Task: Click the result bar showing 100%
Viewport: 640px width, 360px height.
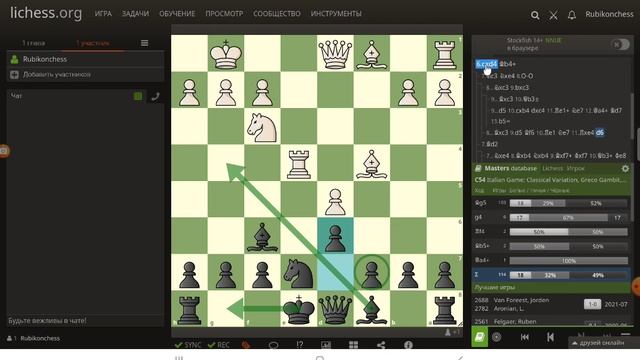Action: pos(569,260)
